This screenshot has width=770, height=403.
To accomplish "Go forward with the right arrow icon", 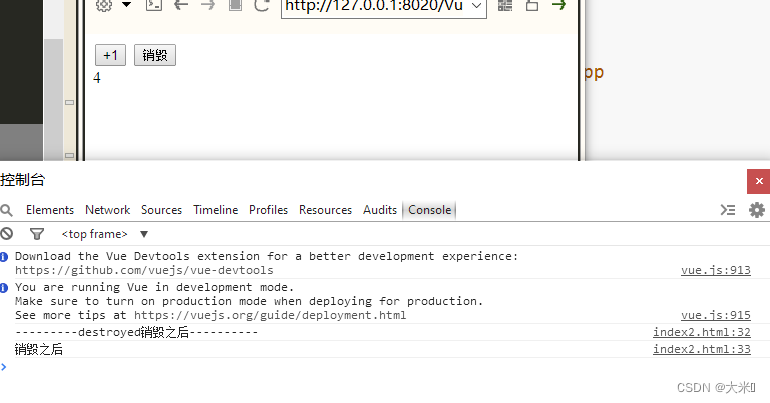I will click(208, 5).
